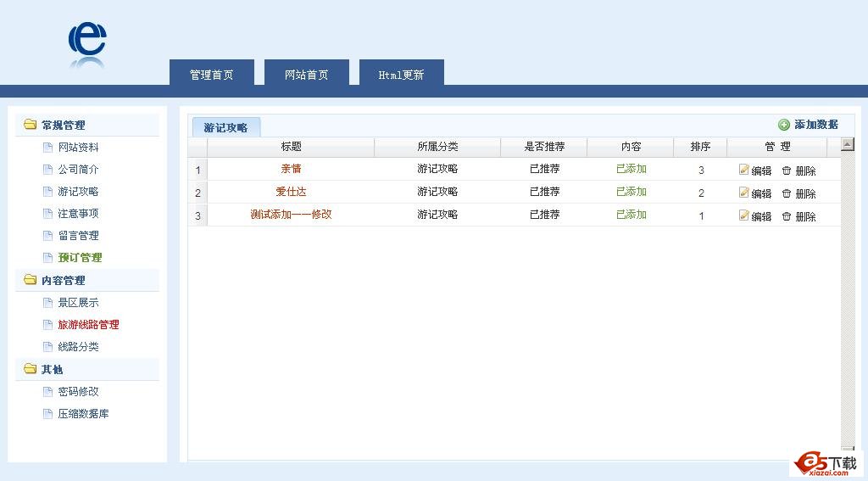Open 密码修改 in sidebar
This screenshot has width=868, height=481.
[x=78, y=392]
